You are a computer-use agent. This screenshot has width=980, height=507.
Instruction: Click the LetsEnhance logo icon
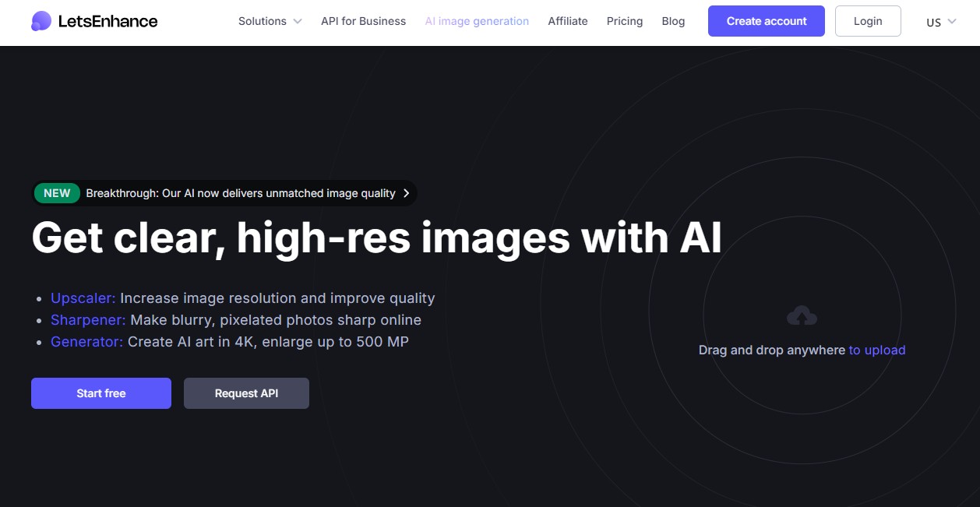[x=40, y=21]
